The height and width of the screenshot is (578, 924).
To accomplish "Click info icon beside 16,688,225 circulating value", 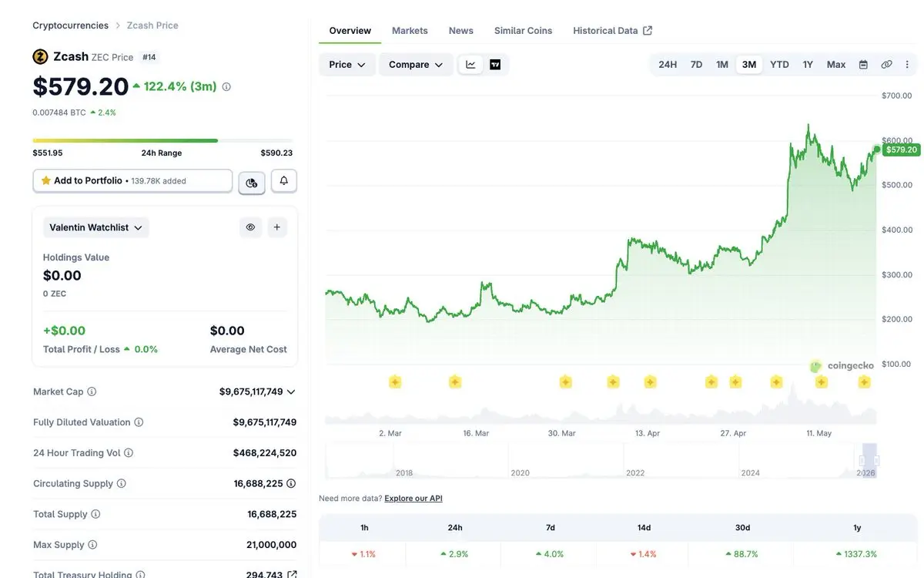I will (291, 484).
